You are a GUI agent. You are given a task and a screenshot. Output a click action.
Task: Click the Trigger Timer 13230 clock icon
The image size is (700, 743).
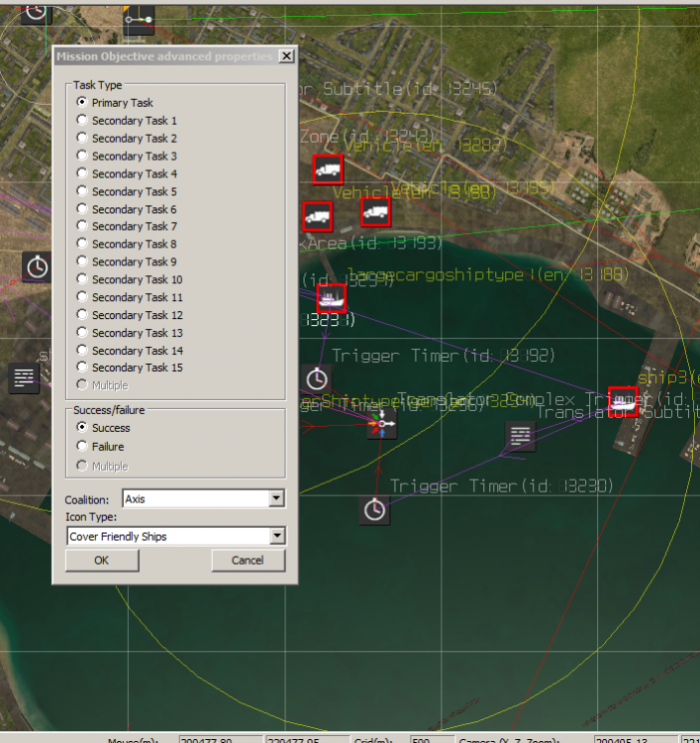374,509
